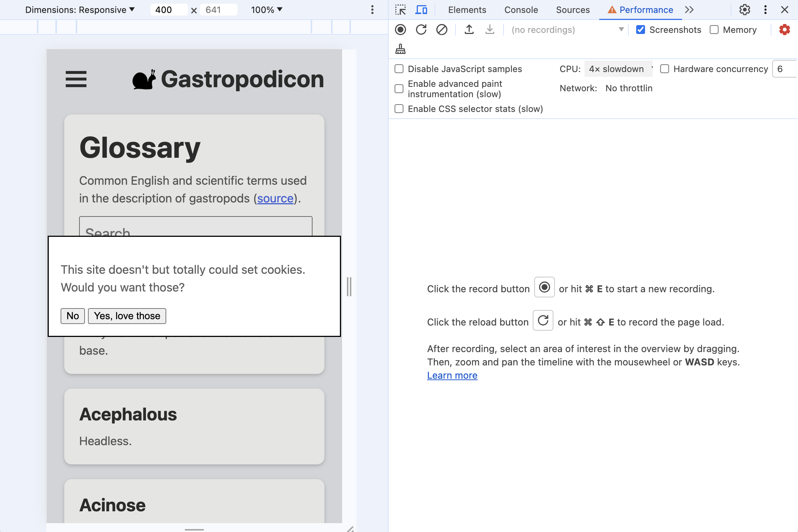Click the download recording icon
Screen dimensions: 798x532
tap(489, 29)
